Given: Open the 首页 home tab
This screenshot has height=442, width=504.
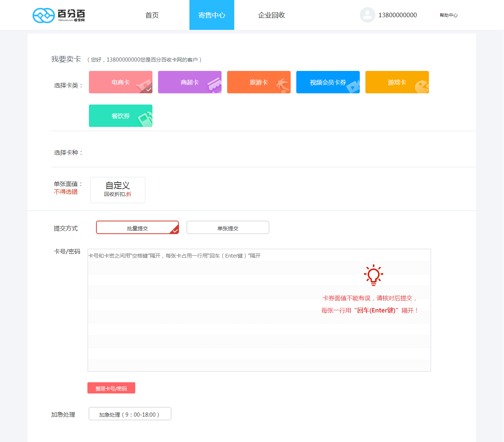Looking at the screenshot, I should [152, 15].
